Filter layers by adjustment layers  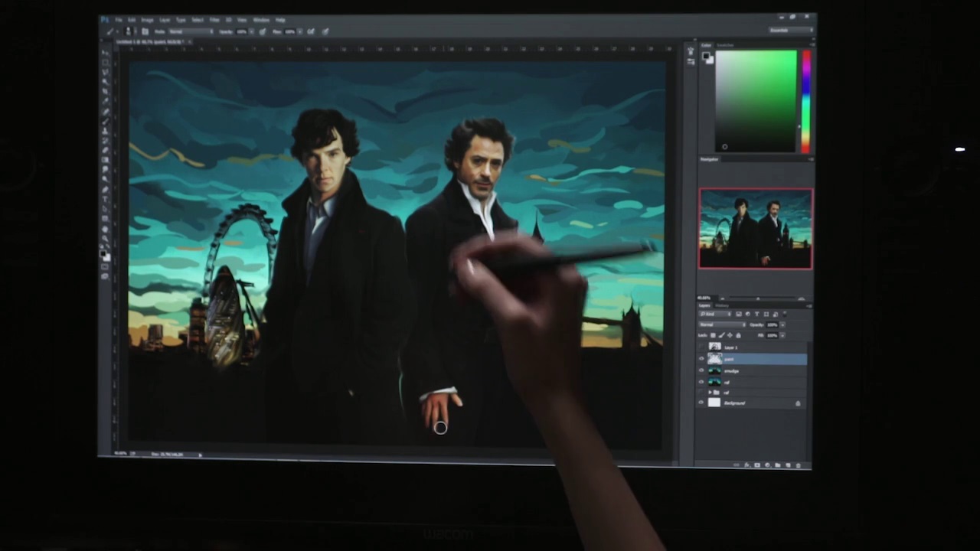748,314
